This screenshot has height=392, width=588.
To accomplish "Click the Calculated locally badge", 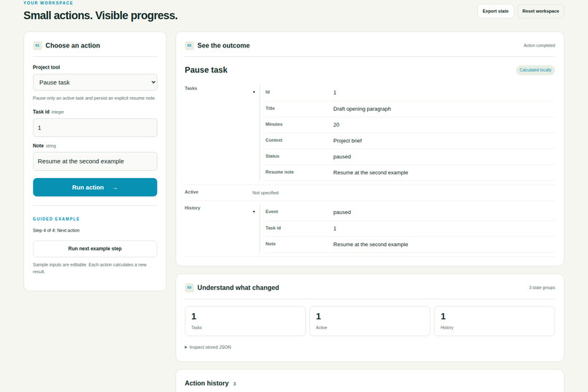I will pyautogui.click(x=535, y=70).
